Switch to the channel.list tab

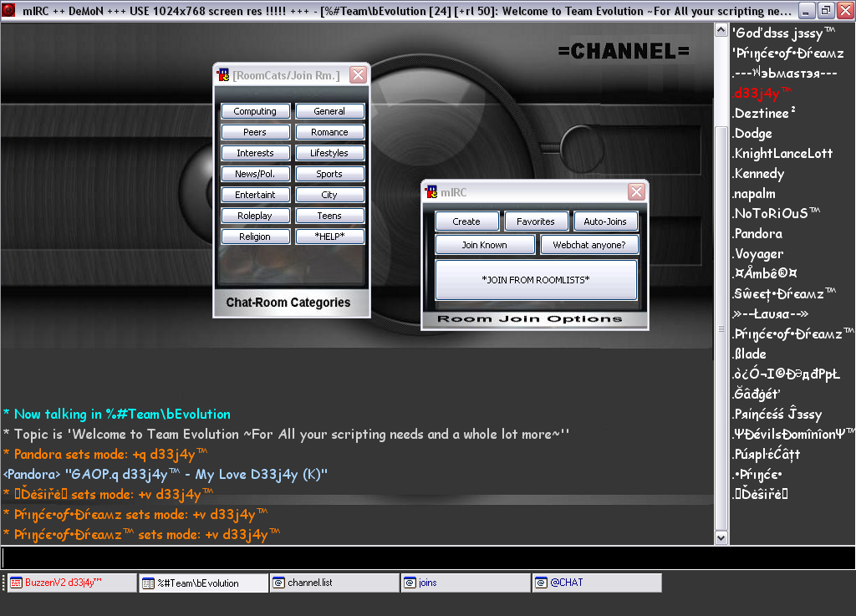334,583
